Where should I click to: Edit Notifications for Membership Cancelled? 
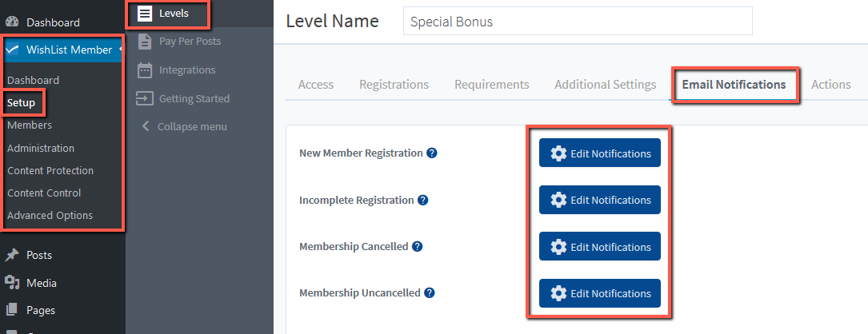coord(600,247)
